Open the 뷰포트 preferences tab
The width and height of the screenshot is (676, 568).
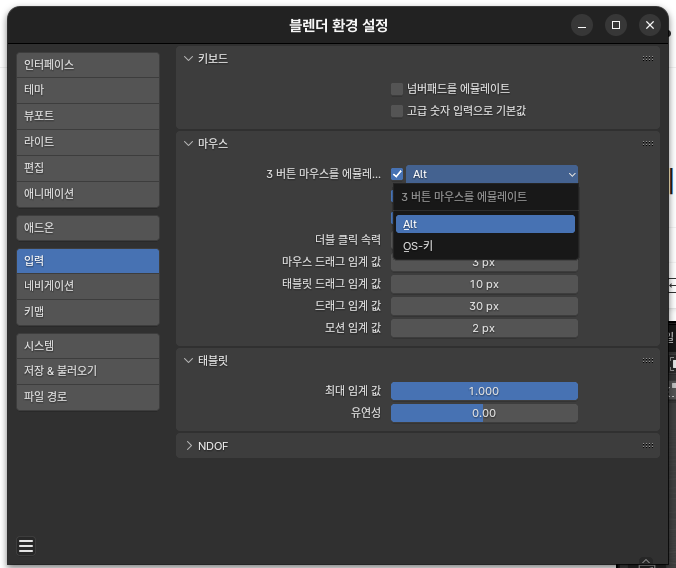point(88,116)
